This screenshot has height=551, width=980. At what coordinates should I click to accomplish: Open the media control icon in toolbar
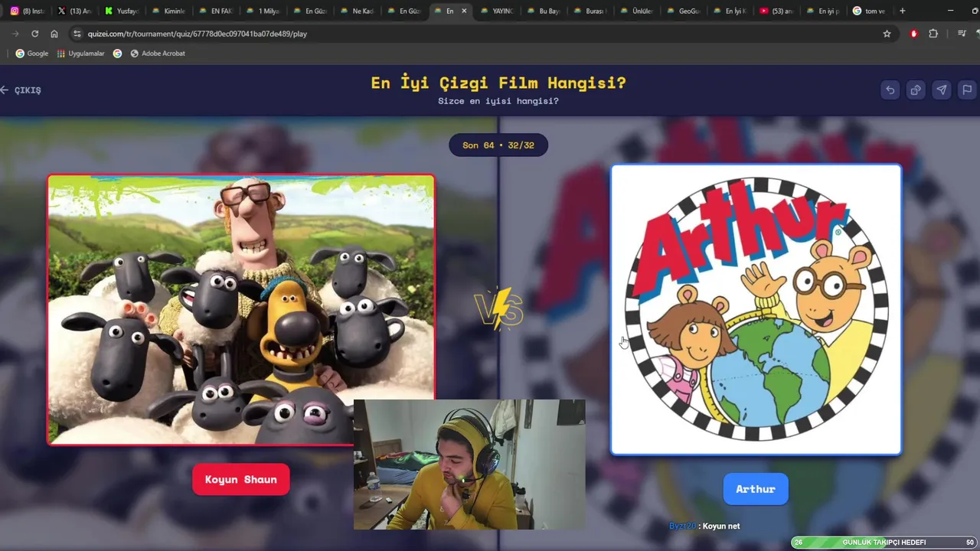[x=962, y=34]
